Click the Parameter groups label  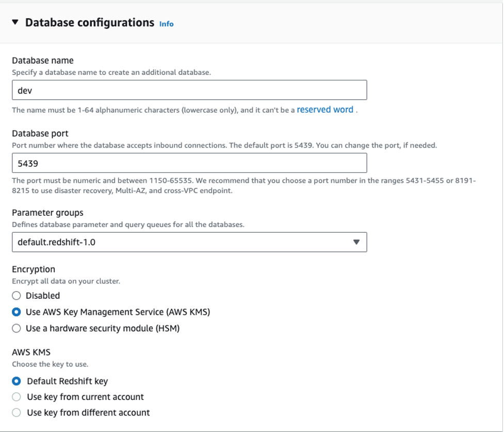click(x=47, y=213)
